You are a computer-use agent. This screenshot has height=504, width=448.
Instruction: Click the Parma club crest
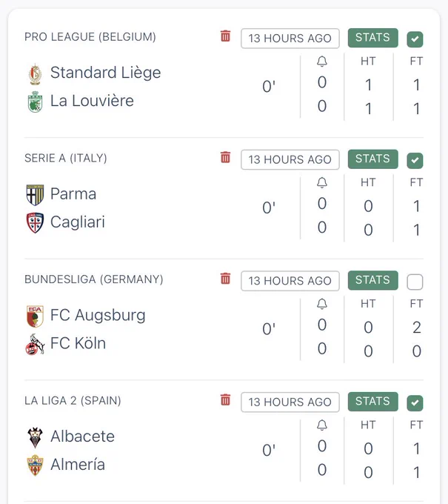point(35,195)
